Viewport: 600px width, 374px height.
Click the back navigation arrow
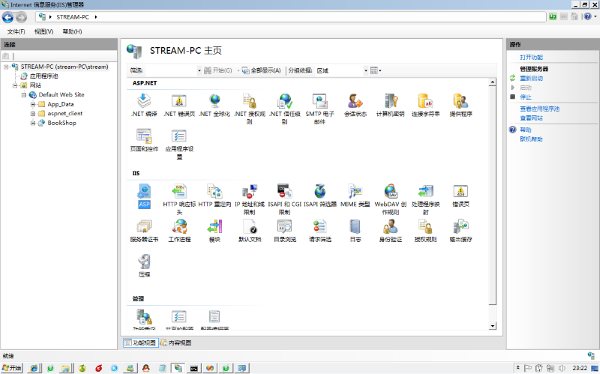[8, 17]
